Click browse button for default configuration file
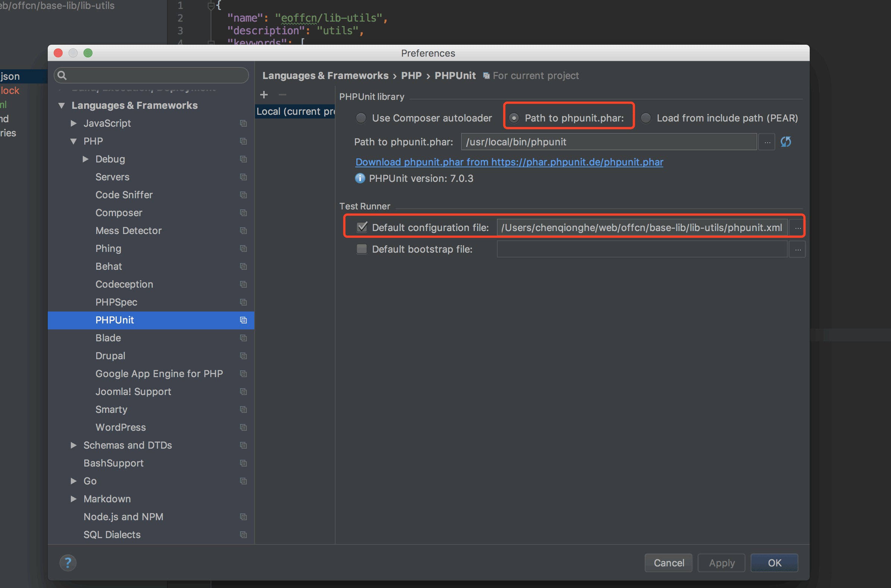 (797, 228)
